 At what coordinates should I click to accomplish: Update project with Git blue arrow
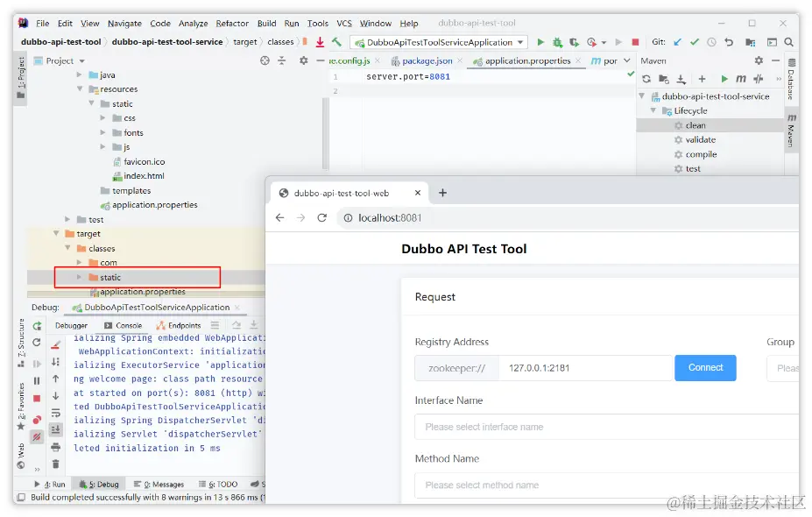[677, 42]
